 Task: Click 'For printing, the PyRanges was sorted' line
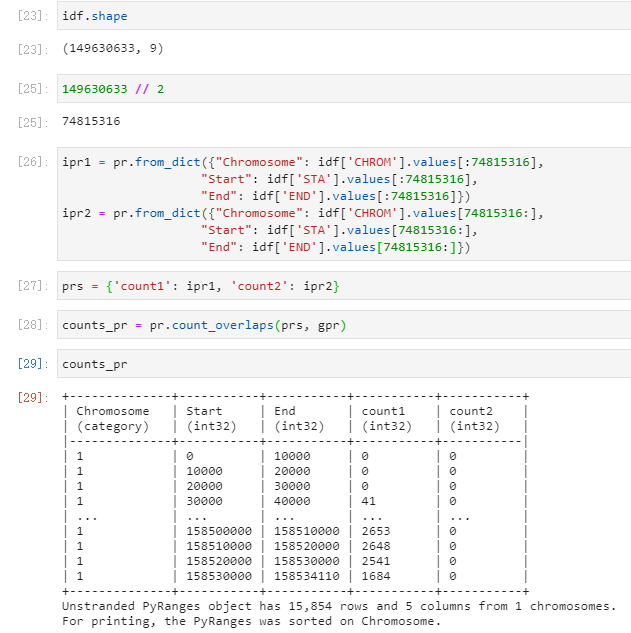[x=252, y=621]
